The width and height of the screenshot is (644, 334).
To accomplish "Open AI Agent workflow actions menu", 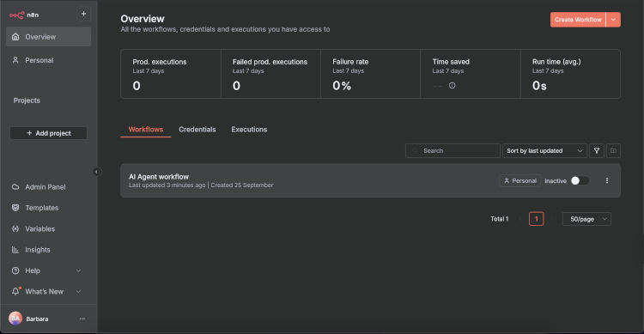I will pos(607,181).
